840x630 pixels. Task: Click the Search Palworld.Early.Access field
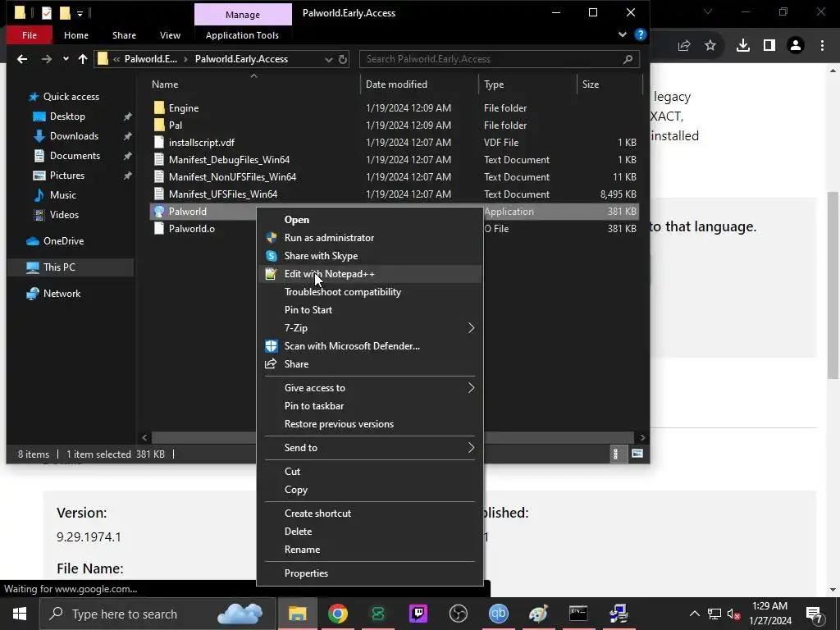click(500, 59)
